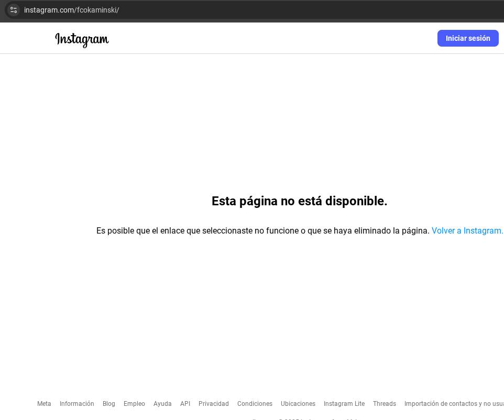Screen dimensions: 504x420
Task: Click the site information icon in address bar
Action: [x=14, y=10]
